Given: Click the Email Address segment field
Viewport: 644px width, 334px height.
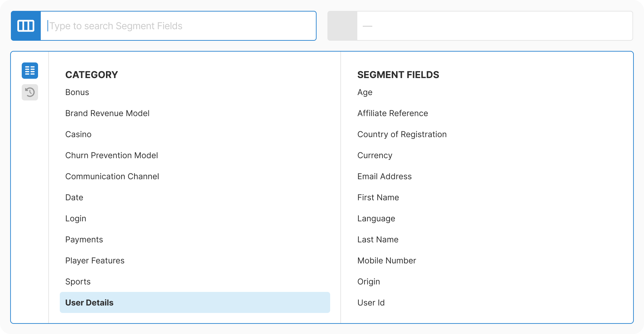Looking at the screenshot, I should pos(384,176).
